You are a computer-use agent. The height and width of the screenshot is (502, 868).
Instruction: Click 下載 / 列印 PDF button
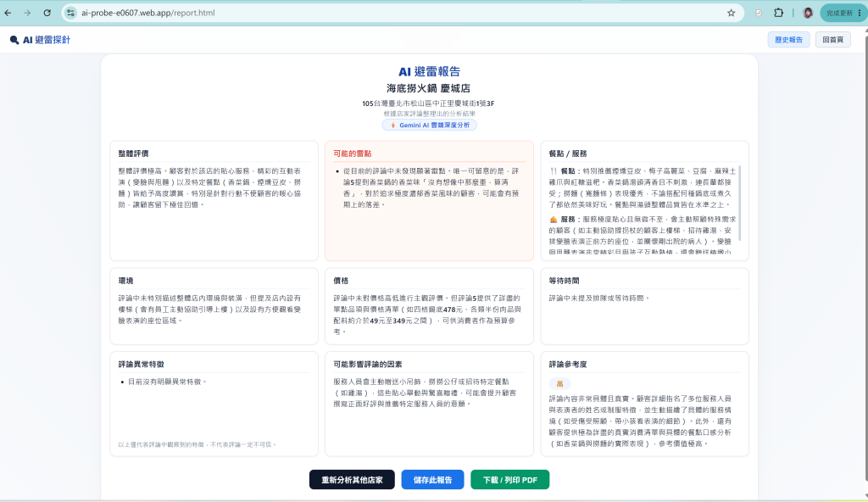pos(509,480)
